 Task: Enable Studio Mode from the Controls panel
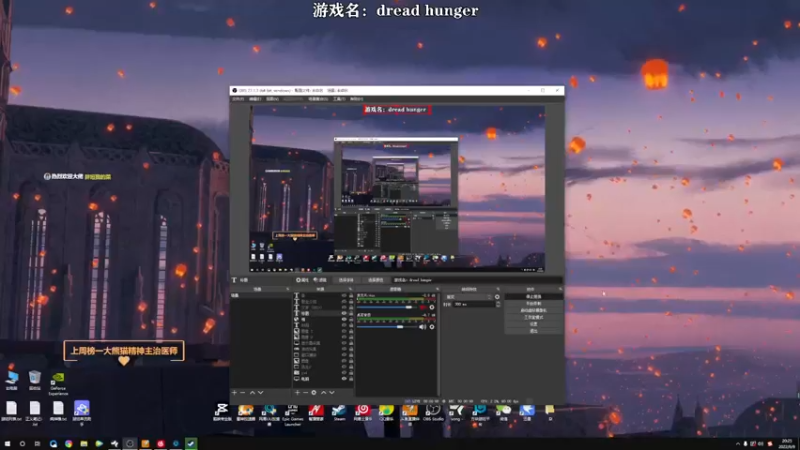534,317
